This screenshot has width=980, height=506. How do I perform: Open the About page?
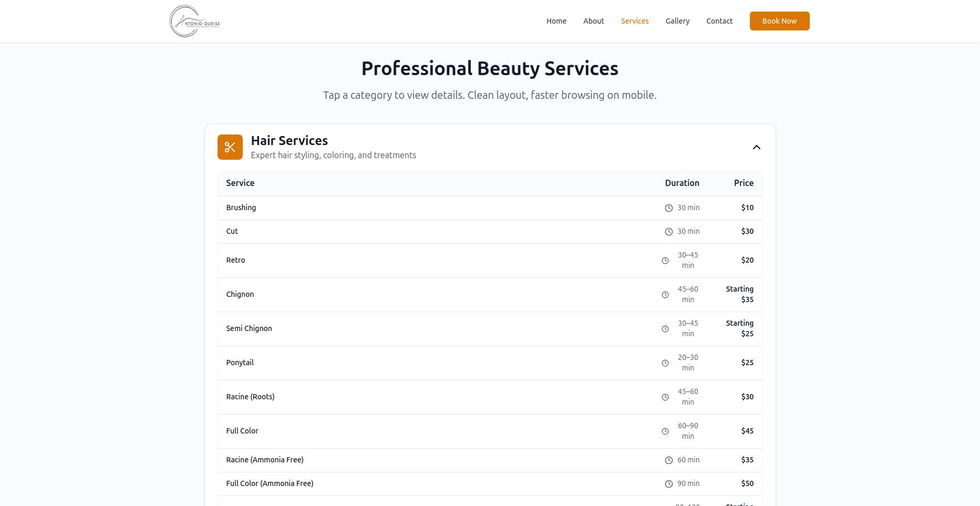tap(593, 21)
